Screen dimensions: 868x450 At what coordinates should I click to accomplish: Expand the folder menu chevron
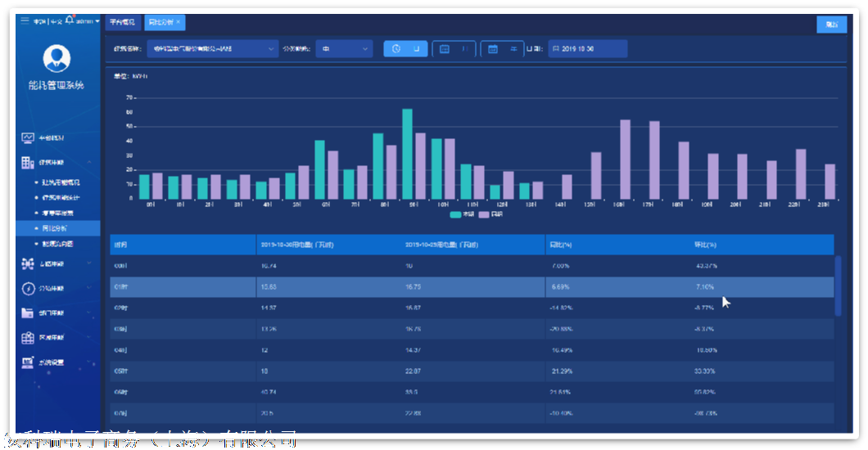click(89, 313)
